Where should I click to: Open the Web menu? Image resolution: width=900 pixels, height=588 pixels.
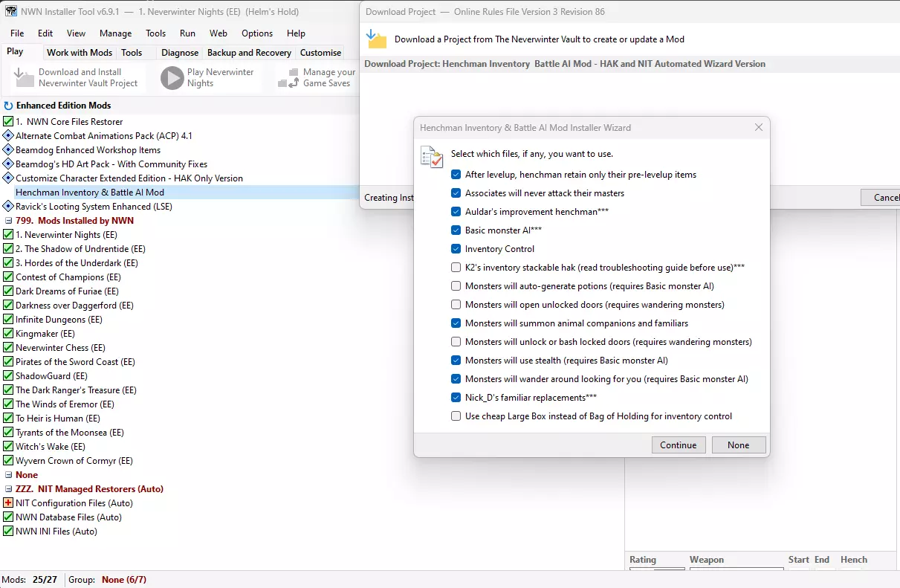218,33
